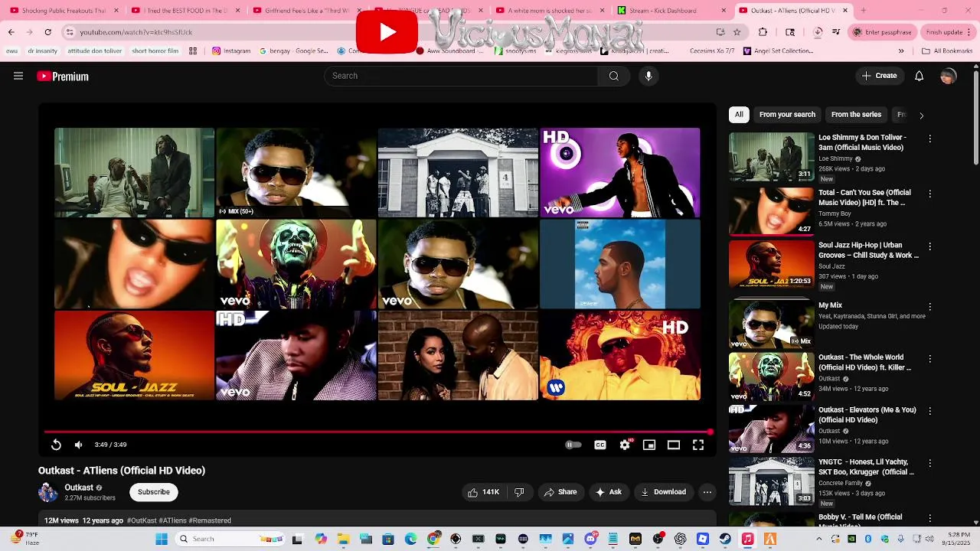The height and width of the screenshot is (551, 980).
Task: Click the Download button
Action: point(663,492)
